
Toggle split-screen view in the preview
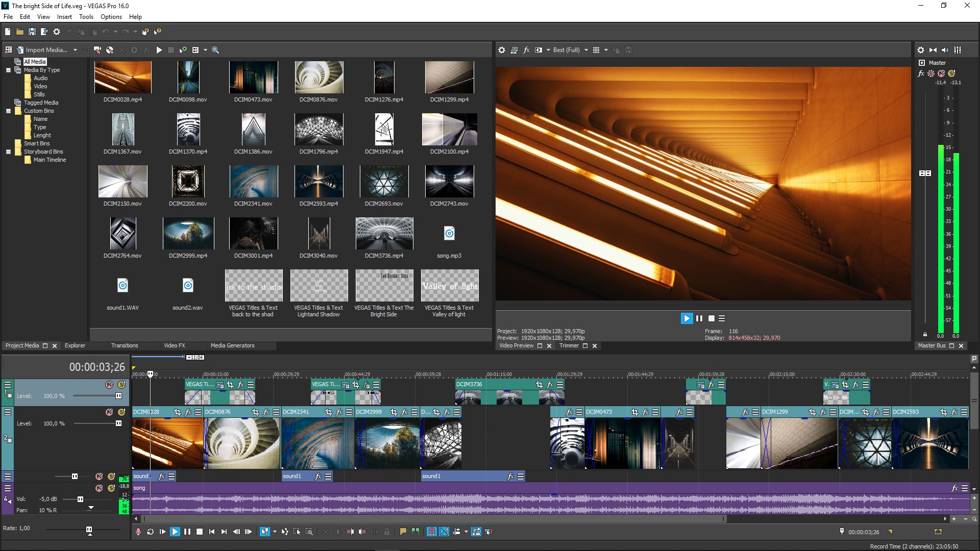pyautogui.click(x=538, y=50)
